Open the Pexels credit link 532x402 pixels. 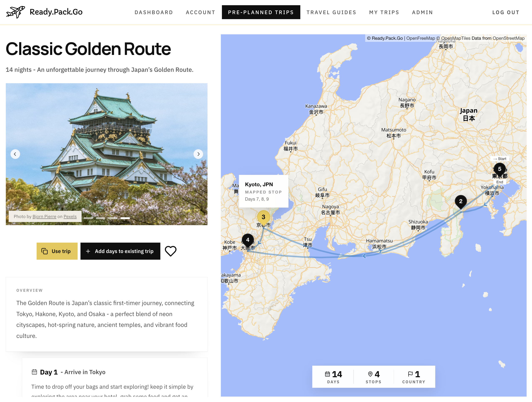coord(70,217)
